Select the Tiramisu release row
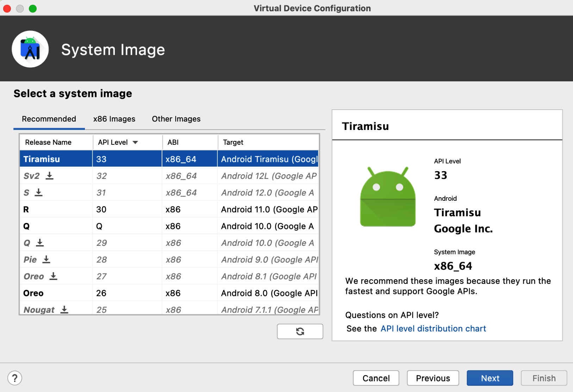This screenshot has width=573, height=392. pos(169,159)
